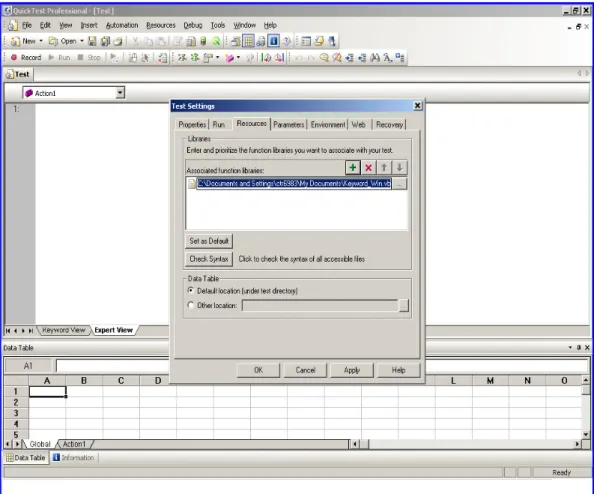This screenshot has height=494, width=594.
Task: Click the outdent icon in toolbar
Action: coord(362,58)
